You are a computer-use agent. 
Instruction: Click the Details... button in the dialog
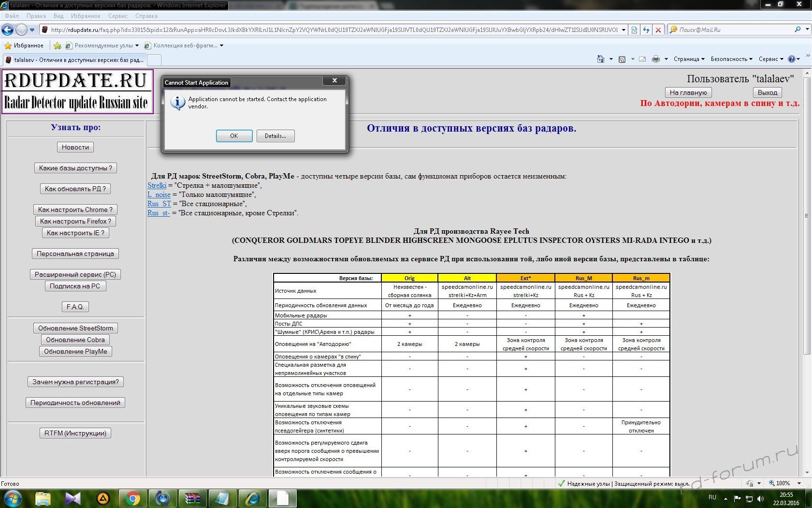275,136
